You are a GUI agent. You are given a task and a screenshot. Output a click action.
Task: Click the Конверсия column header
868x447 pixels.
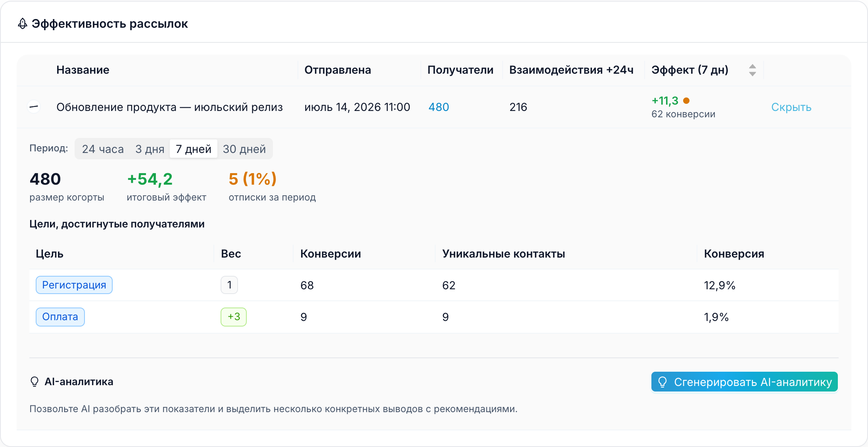pyautogui.click(x=734, y=254)
